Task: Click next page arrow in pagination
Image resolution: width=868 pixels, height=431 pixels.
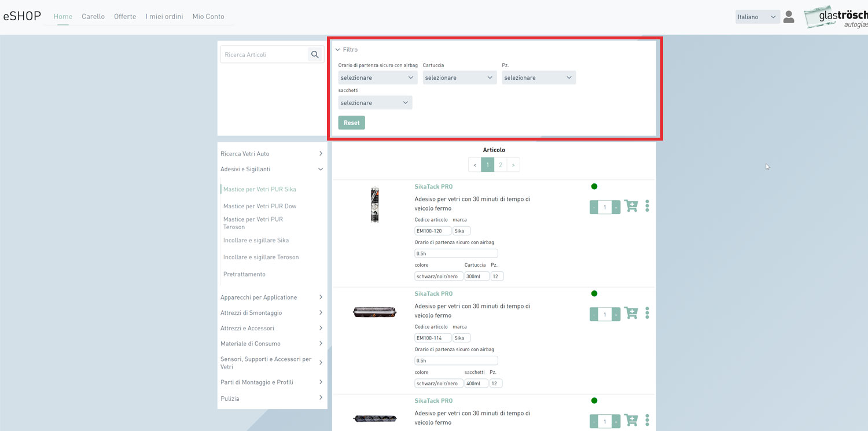Action: (513, 165)
